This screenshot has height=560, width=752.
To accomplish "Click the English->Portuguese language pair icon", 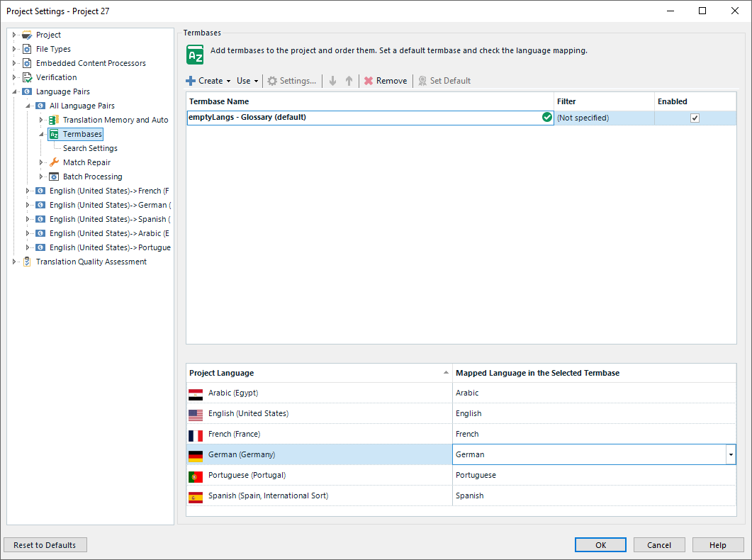I will click(x=41, y=247).
